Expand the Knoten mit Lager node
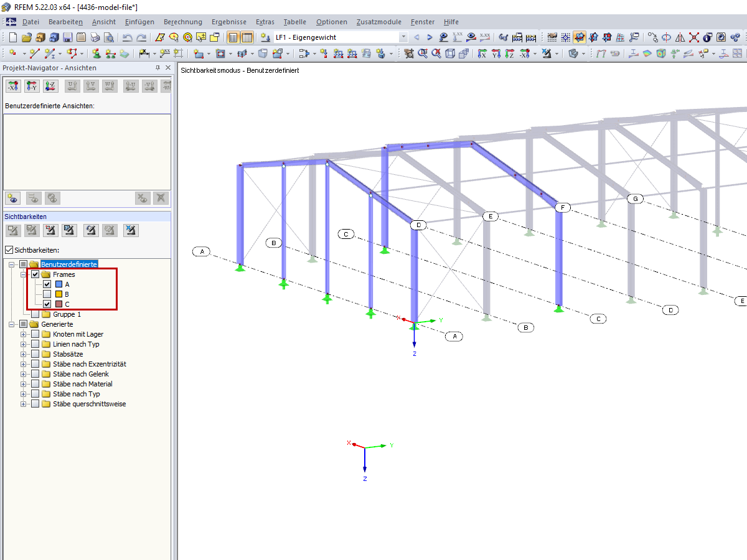 (24, 334)
